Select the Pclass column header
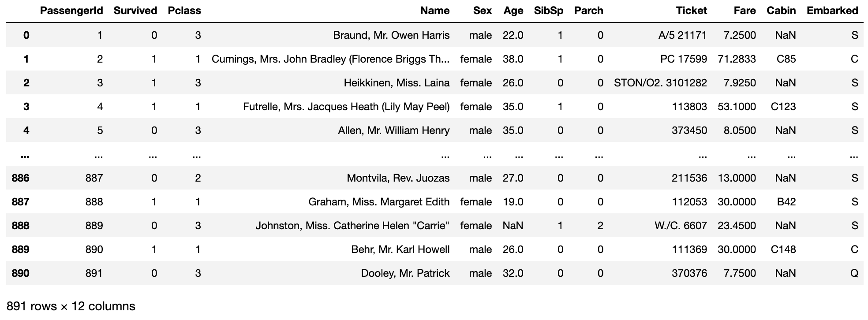Image resolution: width=868 pixels, height=320 pixels. pyautogui.click(x=184, y=11)
